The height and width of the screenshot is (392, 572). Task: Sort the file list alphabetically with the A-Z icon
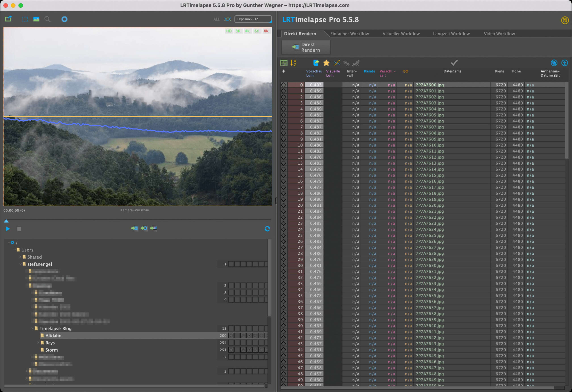(293, 63)
